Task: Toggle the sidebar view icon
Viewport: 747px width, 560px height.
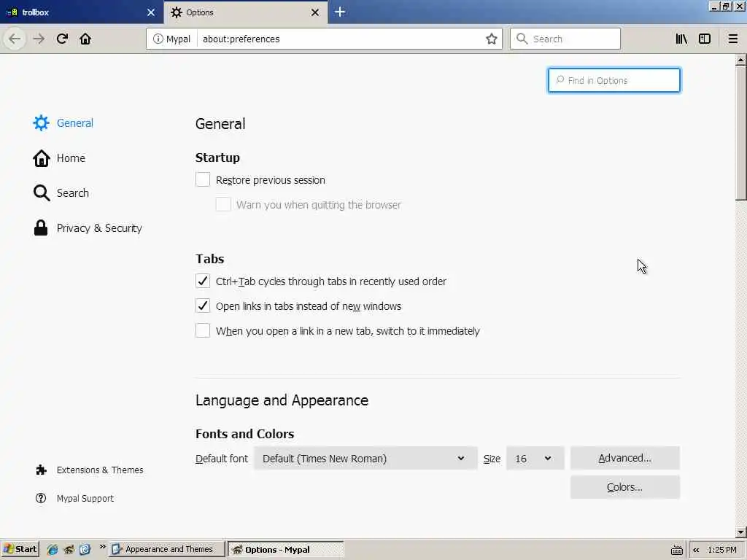Action: click(x=705, y=39)
